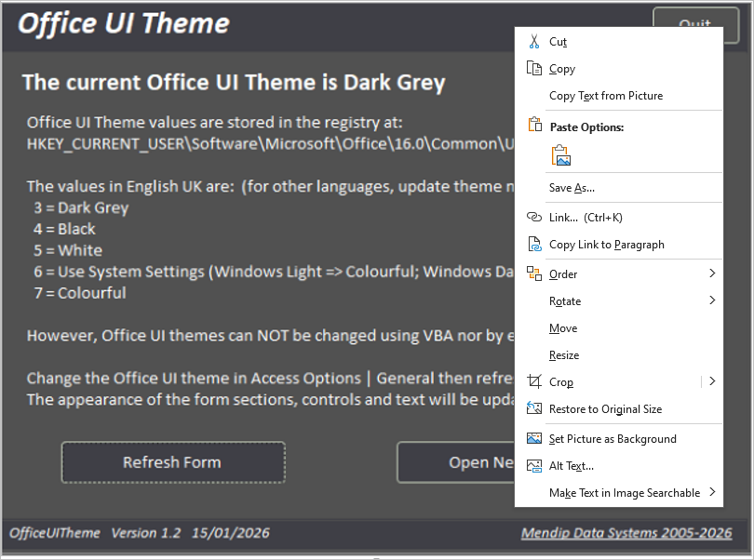Click the HKEY_CURRENT_USER registry path text

coord(270,144)
